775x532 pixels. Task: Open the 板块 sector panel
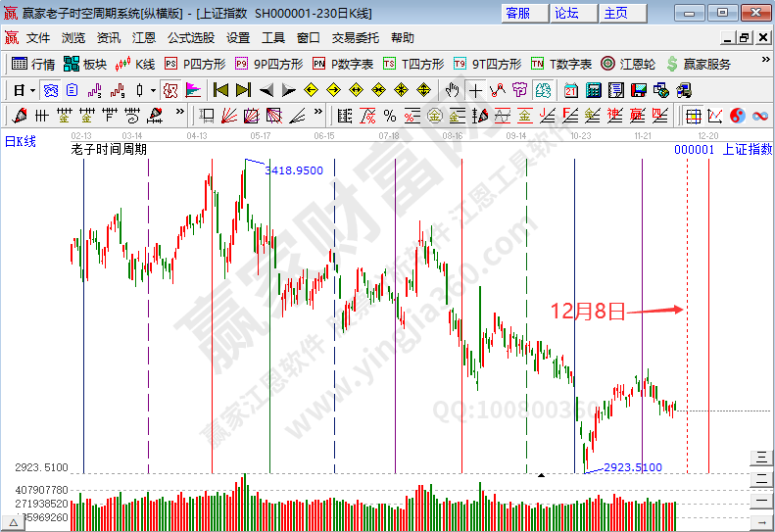pyautogui.click(x=84, y=64)
